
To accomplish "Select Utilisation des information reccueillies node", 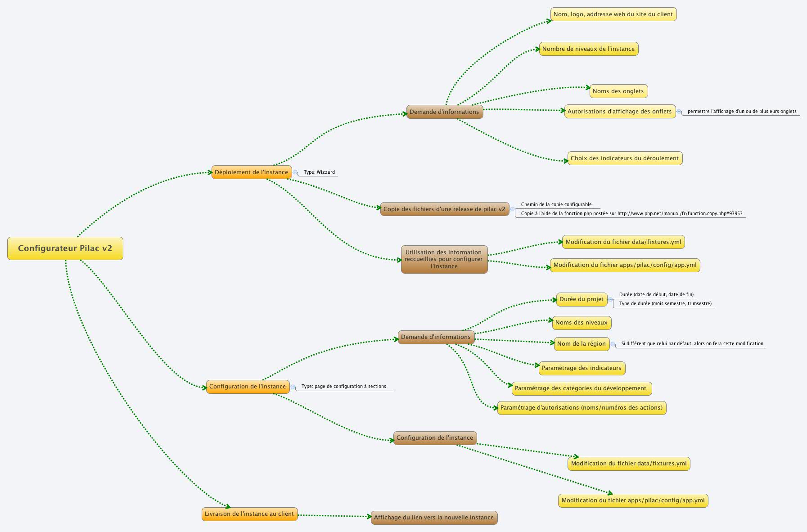I will pos(444,259).
